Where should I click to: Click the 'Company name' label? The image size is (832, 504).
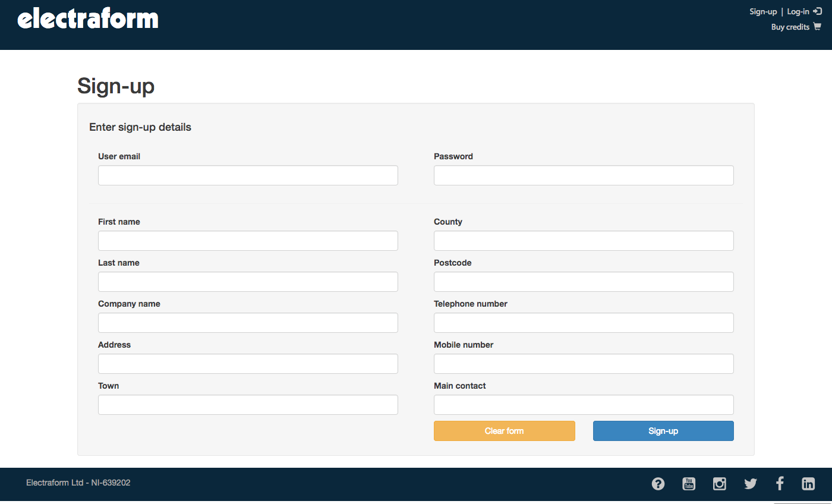point(129,304)
